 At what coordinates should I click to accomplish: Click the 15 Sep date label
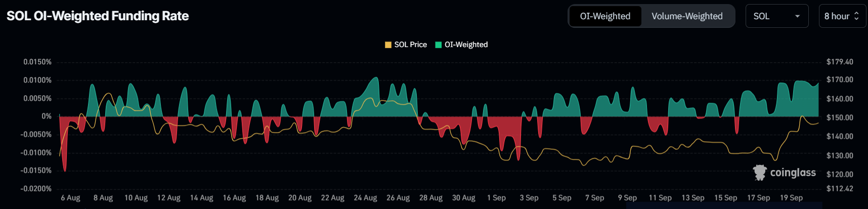(x=725, y=198)
